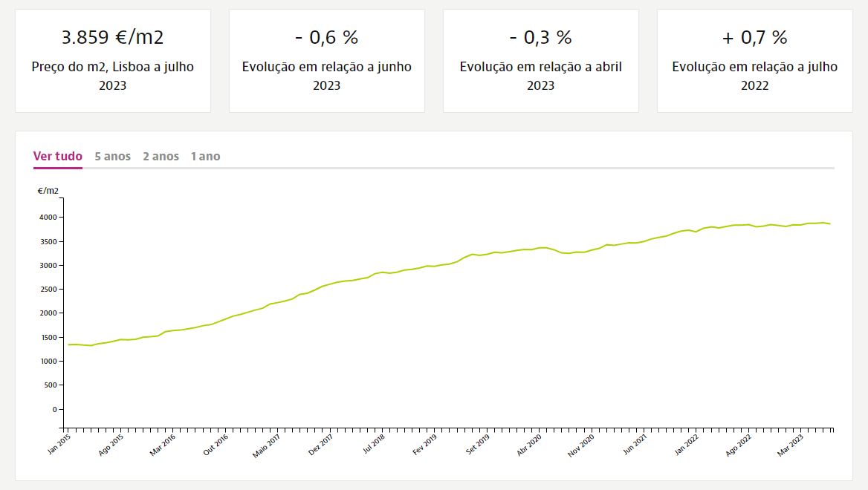Click the "€/m2" y-axis unit label
868x490 pixels.
[x=48, y=191]
